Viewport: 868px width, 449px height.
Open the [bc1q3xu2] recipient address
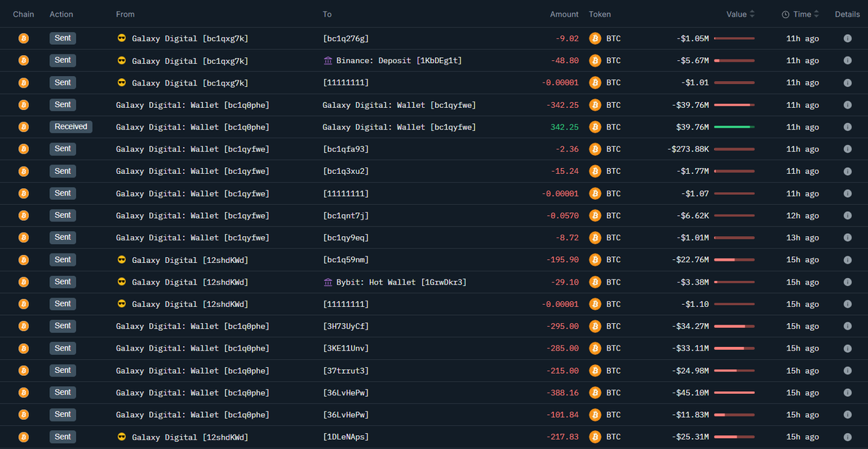[x=345, y=171]
